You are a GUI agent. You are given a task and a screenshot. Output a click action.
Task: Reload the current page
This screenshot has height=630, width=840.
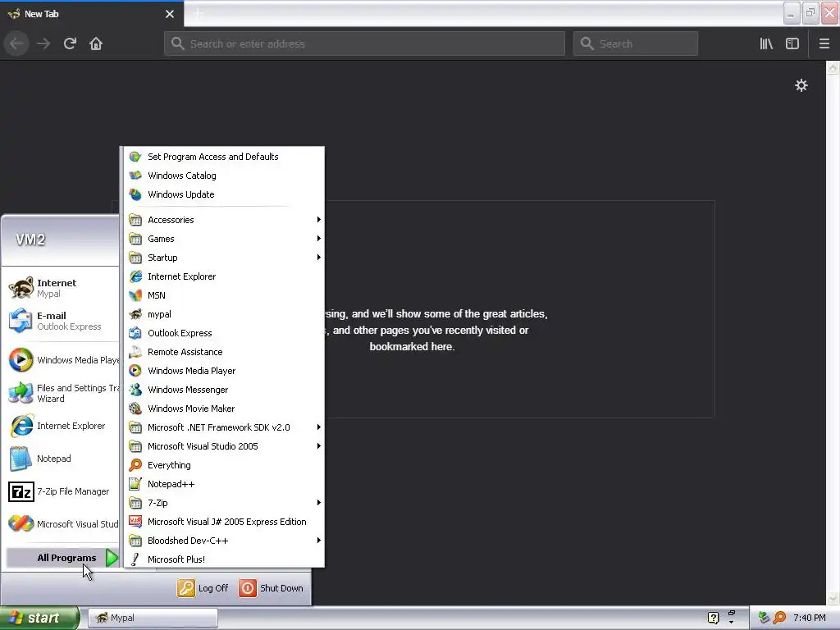click(70, 43)
